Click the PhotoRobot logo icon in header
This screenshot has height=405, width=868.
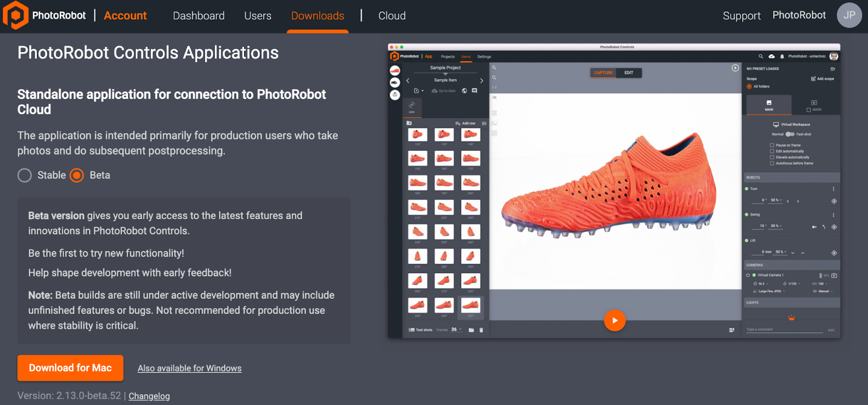coord(16,15)
